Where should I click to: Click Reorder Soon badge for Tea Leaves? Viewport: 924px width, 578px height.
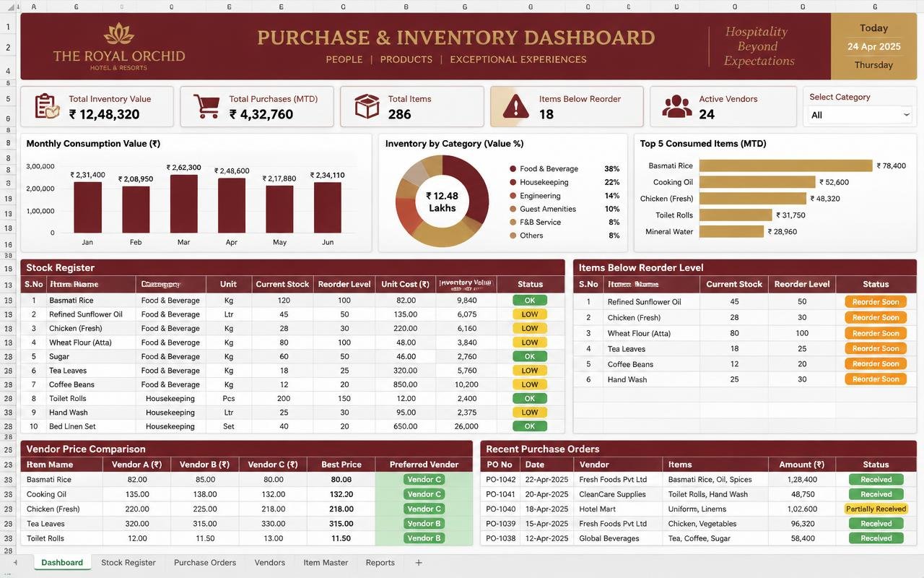pyautogui.click(x=875, y=348)
